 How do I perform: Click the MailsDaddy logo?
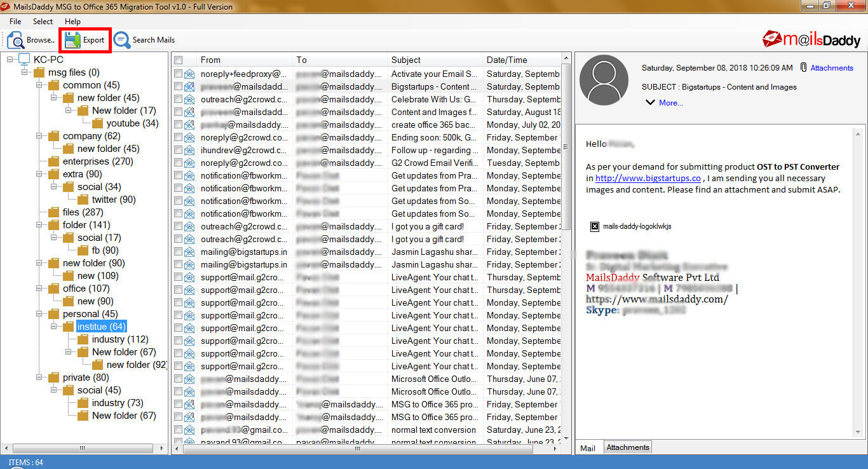click(x=811, y=39)
